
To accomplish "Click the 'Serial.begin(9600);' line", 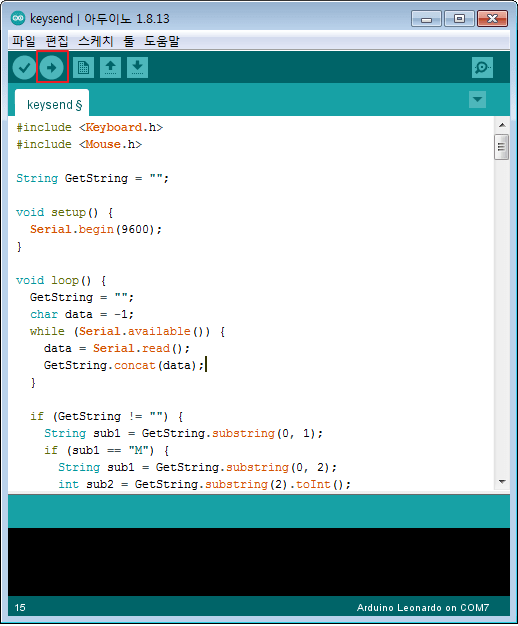I will pyautogui.click(x=96, y=229).
